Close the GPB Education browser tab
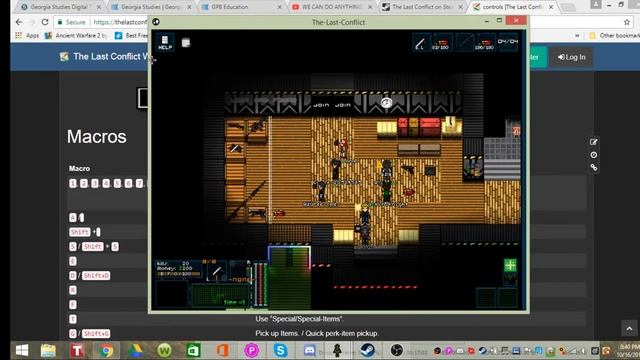This screenshot has height=360, width=640. click(x=279, y=7)
